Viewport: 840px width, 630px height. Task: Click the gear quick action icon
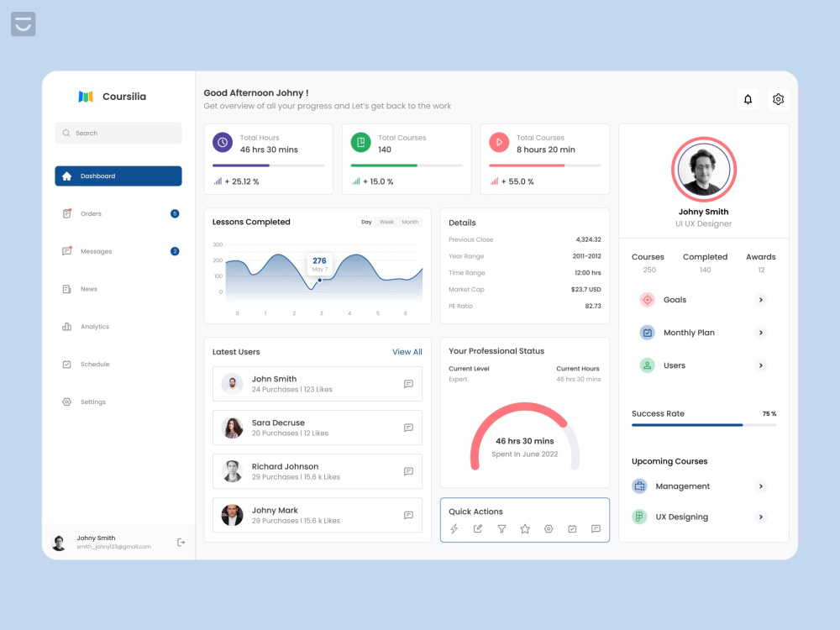(549, 528)
